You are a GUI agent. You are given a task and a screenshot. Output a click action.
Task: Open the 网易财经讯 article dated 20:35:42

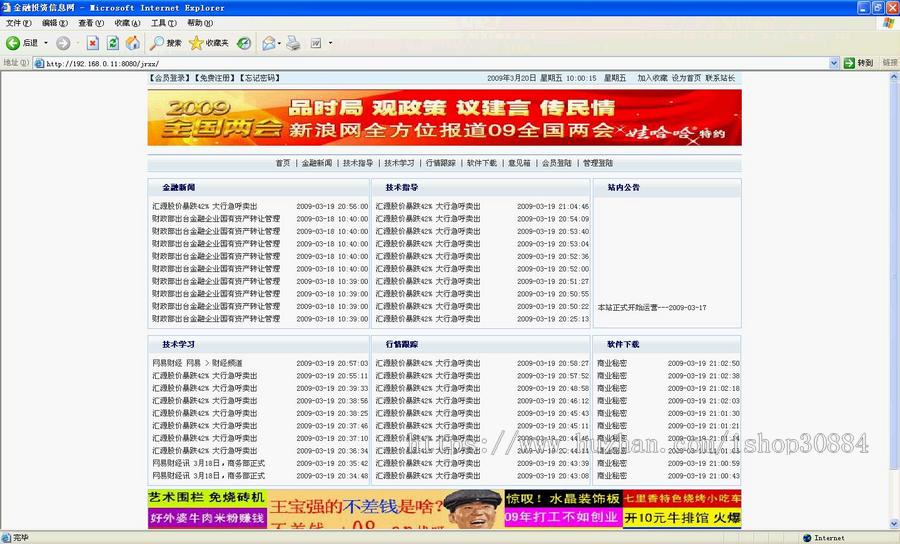pyautogui.click(x=209, y=463)
